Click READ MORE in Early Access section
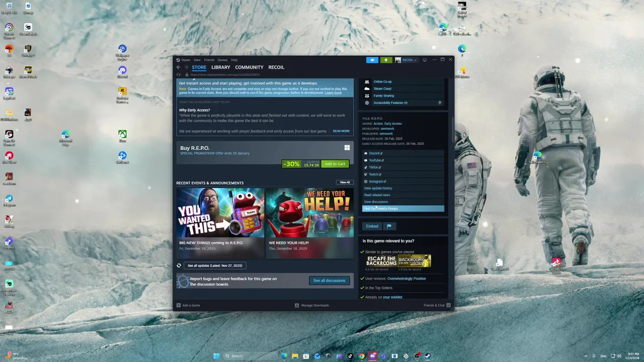Viewport: 644px width, 362px height. (x=341, y=131)
